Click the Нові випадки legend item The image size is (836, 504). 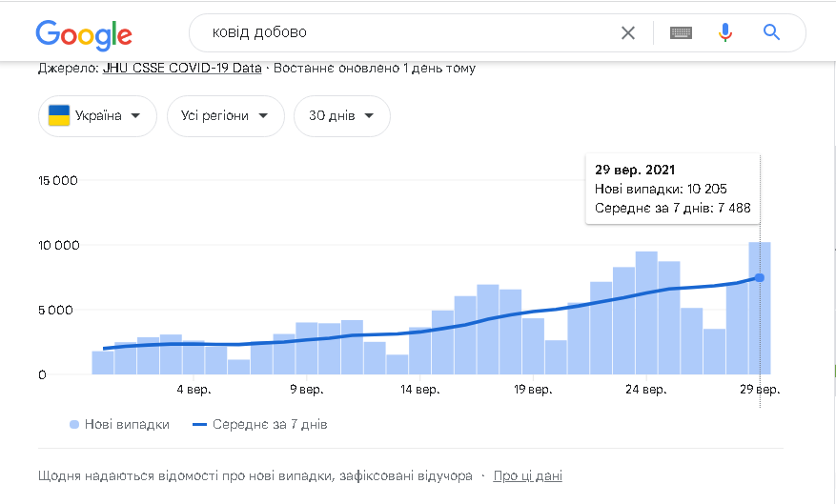(119, 424)
